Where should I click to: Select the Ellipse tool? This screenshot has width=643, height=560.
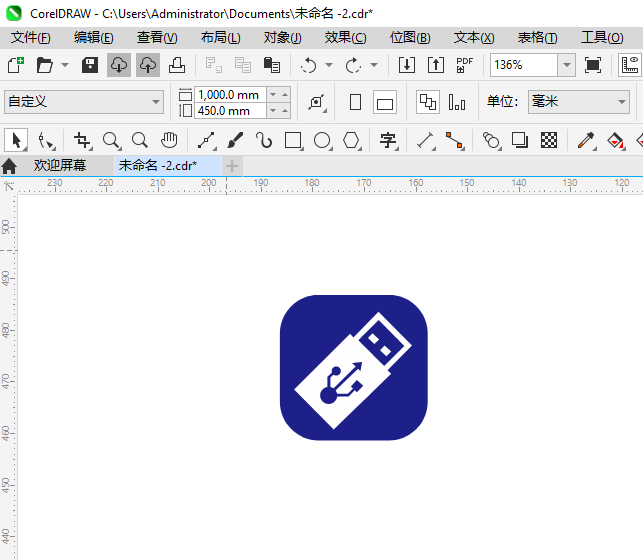[322, 140]
